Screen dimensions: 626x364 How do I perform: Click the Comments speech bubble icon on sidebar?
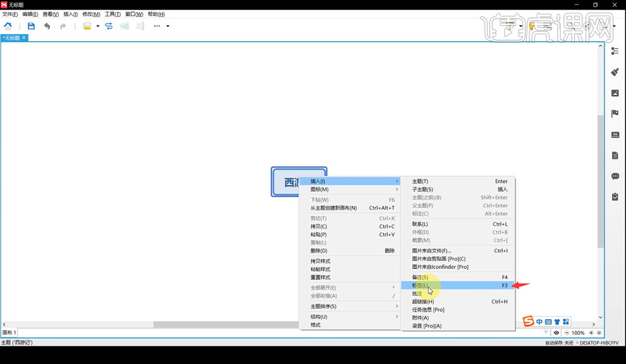(615, 176)
